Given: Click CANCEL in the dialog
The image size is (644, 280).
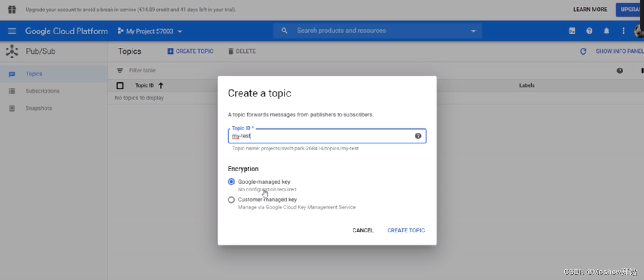Looking at the screenshot, I should tap(363, 230).
